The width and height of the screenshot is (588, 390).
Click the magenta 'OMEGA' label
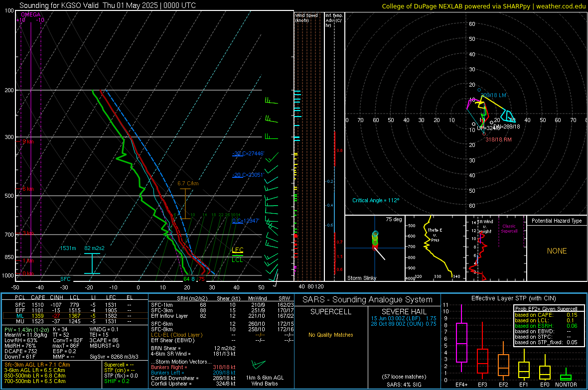coord(31,14)
